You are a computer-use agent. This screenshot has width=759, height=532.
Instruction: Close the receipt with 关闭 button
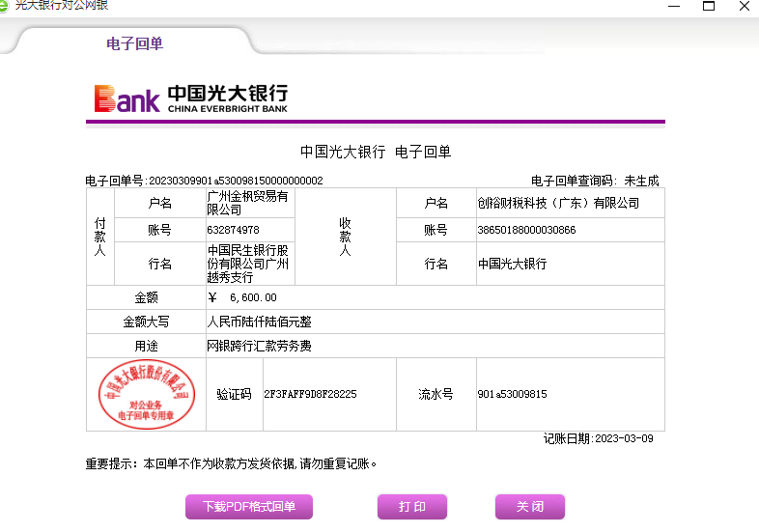point(529,506)
